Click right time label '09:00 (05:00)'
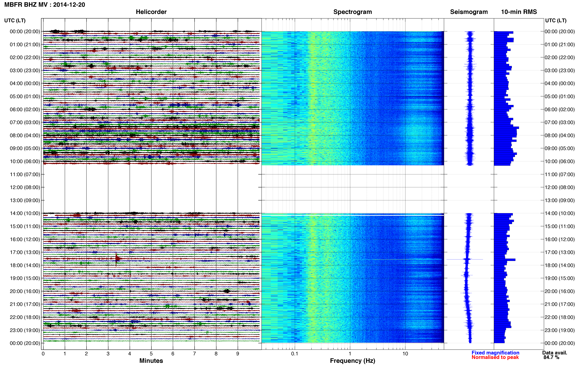The width and height of the screenshot is (588, 368). click(x=560, y=148)
